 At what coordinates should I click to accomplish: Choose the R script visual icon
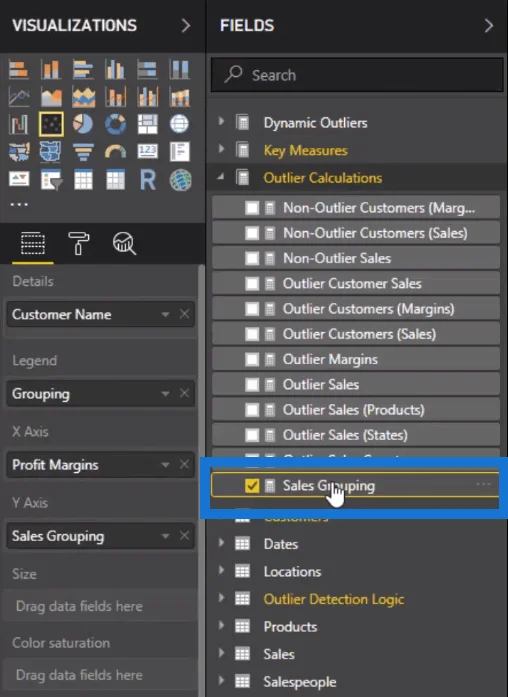148,180
